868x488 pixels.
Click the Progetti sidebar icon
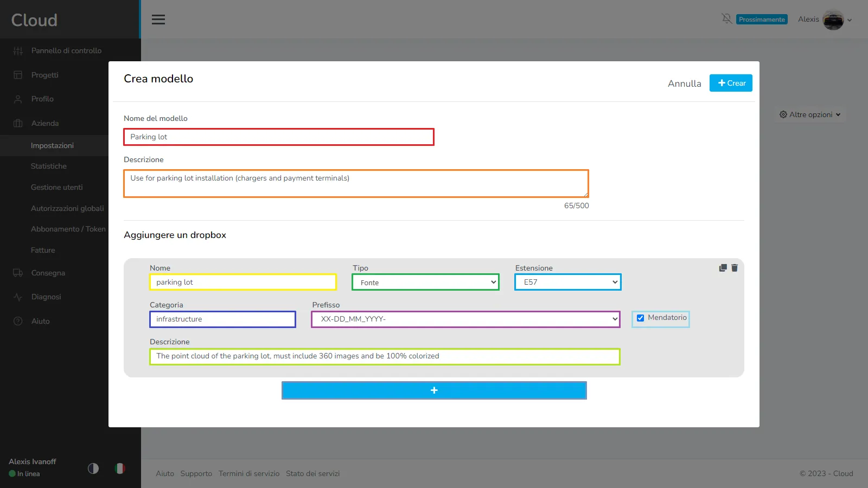point(18,75)
